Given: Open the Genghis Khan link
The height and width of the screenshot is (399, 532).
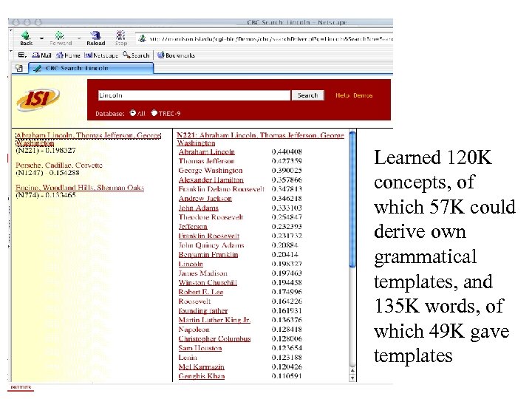Looking at the screenshot, I should coord(202,376).
